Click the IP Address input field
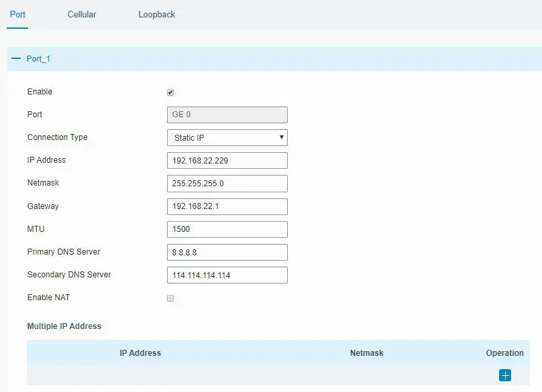 (x=227, y=160)
